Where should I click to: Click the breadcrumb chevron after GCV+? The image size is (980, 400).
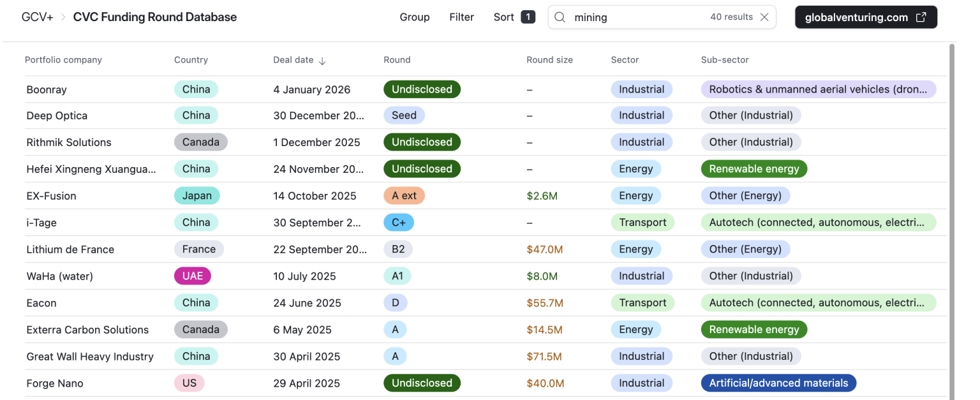tap(63, 17)
